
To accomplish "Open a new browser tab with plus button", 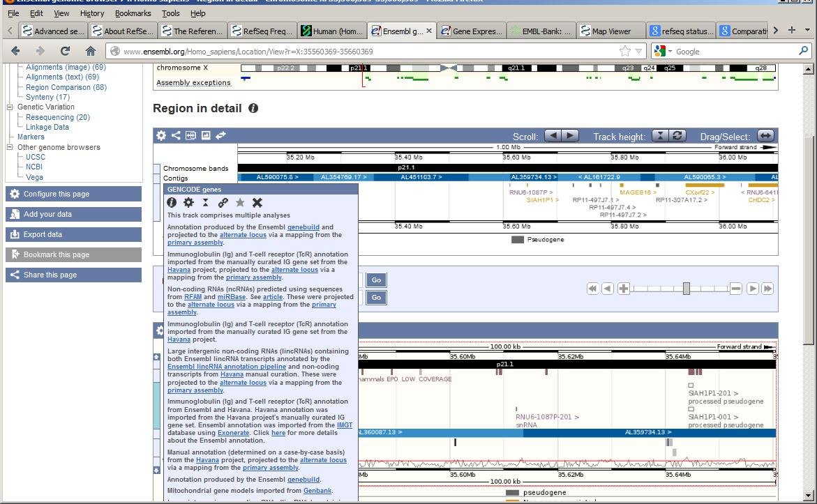I will 791,30.
